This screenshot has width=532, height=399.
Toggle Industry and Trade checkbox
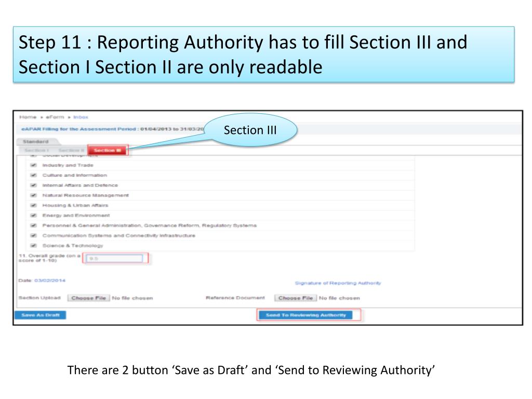[x=33, y=165]
